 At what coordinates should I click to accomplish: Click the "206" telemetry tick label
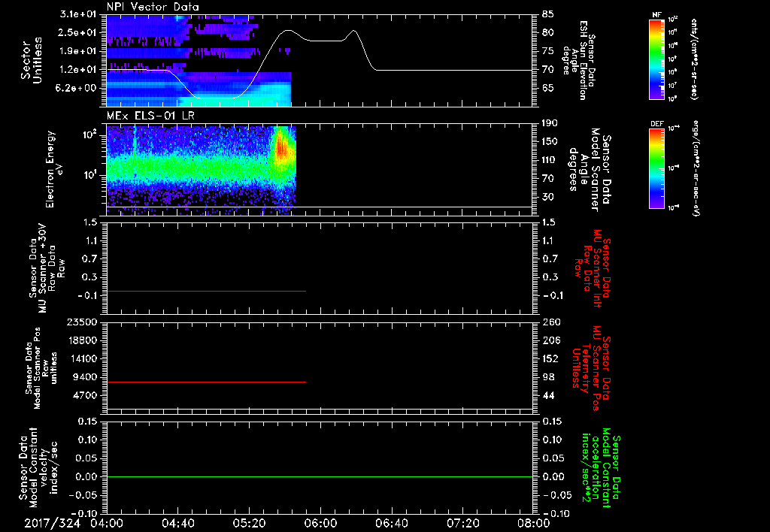tap(551, 340)
